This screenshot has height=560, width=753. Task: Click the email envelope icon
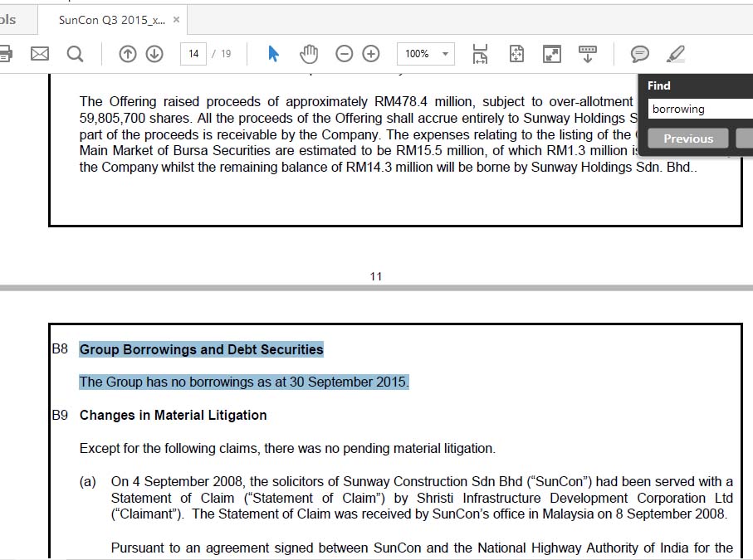(39, 53)
